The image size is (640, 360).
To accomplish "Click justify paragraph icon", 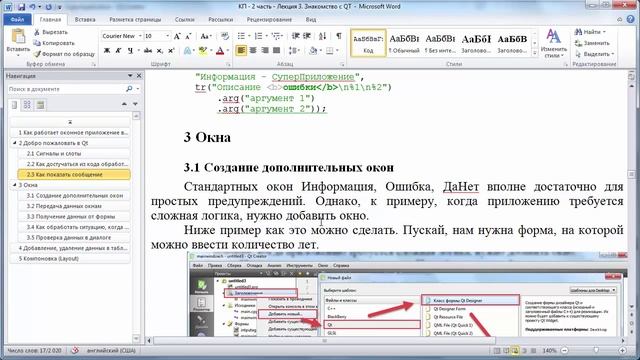I will (276, 50).
